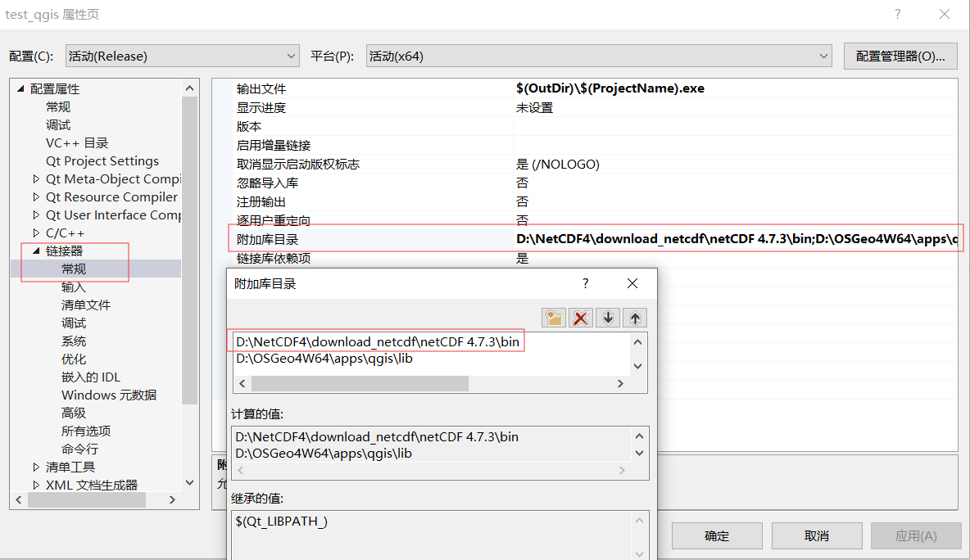Viewport: 970px width, 560px height.
Task: Delete selected directory with red X icon
Action: tap(581, 318)
